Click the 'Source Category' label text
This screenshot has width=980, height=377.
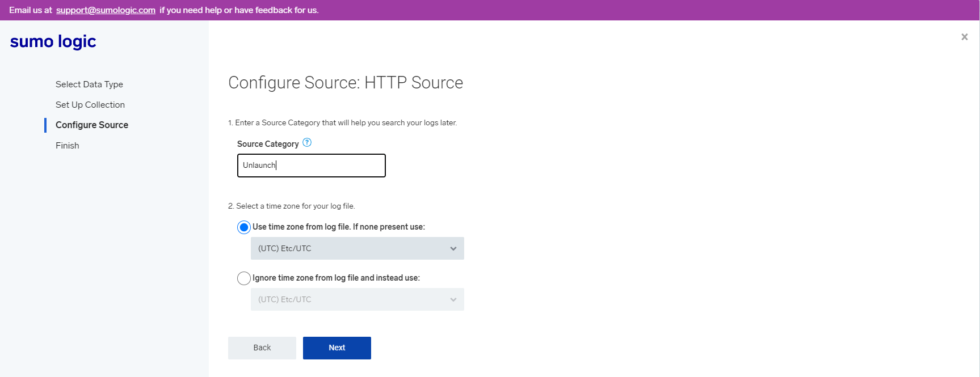click(x=268, y=144)
